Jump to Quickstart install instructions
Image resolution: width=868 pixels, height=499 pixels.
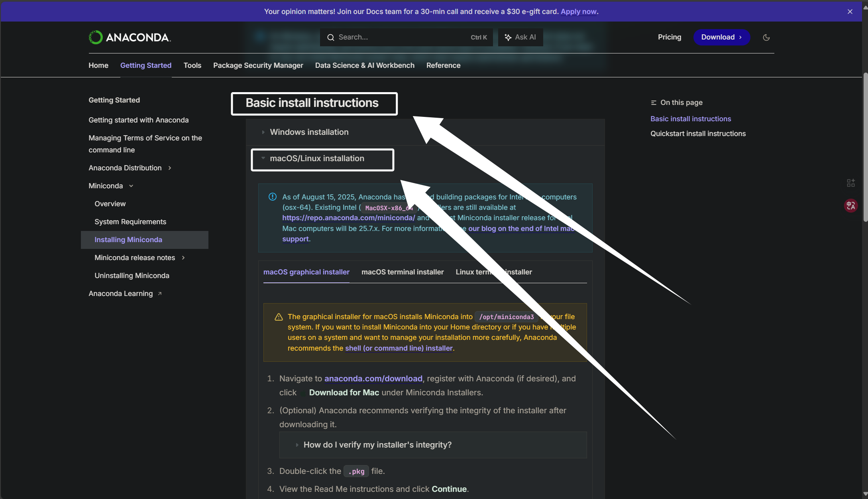[698, 134]
